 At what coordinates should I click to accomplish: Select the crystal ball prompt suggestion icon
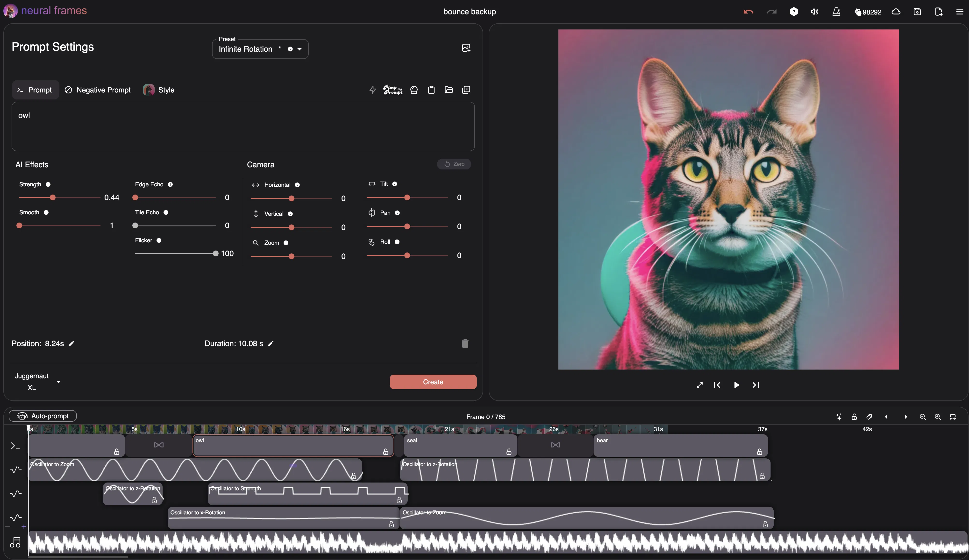[x=414, y=90]
